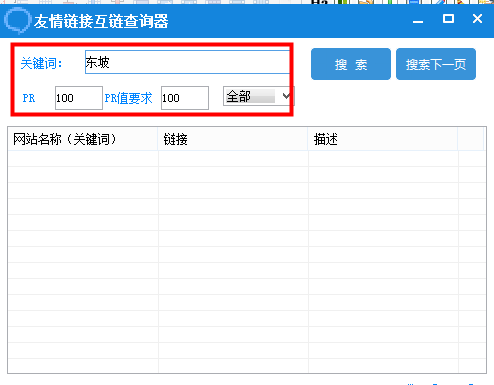Focus the 关键词 keyword input field
Viewport: 494px width, 385px height.
click(187, 62)
